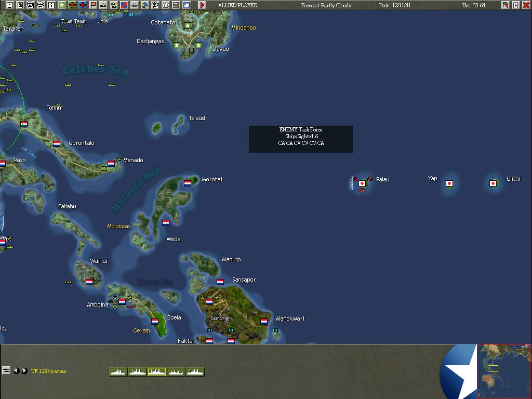The width and height of the screenshot is (532, 399).
Task: Click the Japanese base flag at Yap
Action: coord(449,183)
